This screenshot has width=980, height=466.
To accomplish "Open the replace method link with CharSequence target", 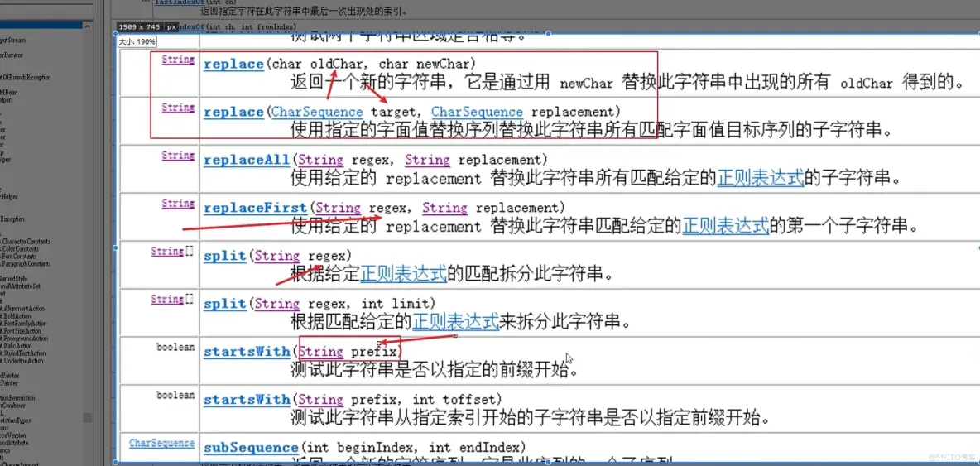I will 233,112.
